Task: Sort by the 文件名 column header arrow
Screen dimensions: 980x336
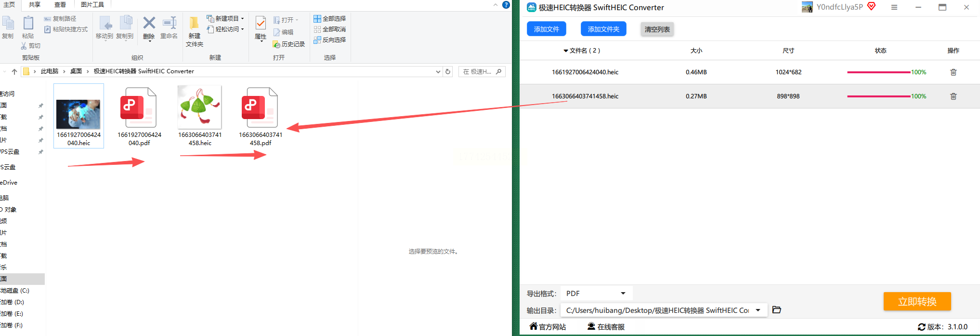Action: click(x=566, y=51)
